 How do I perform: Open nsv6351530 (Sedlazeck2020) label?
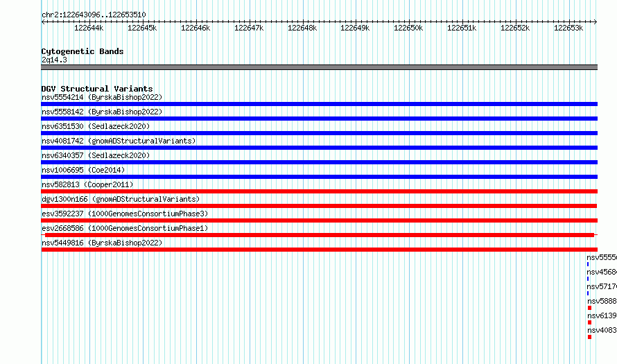[96, 126]
